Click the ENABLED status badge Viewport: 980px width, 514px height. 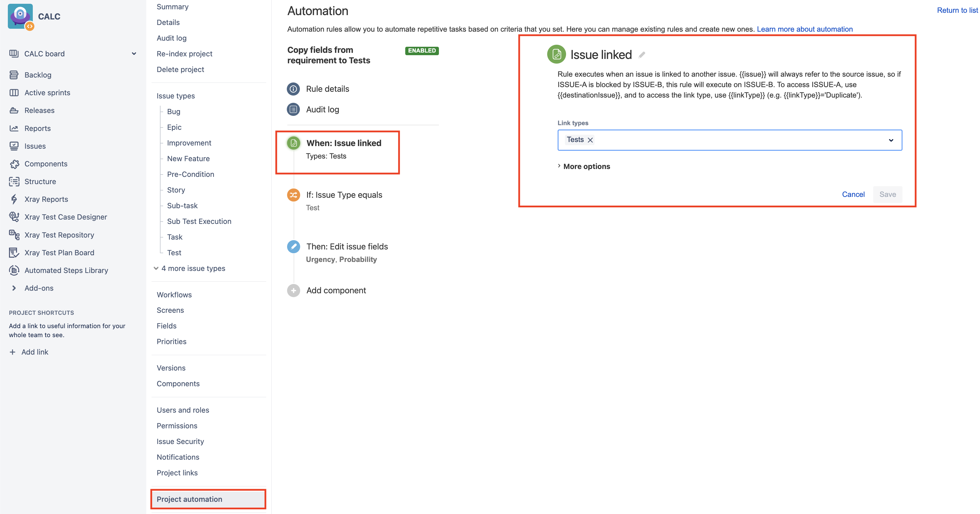[421, 51]
